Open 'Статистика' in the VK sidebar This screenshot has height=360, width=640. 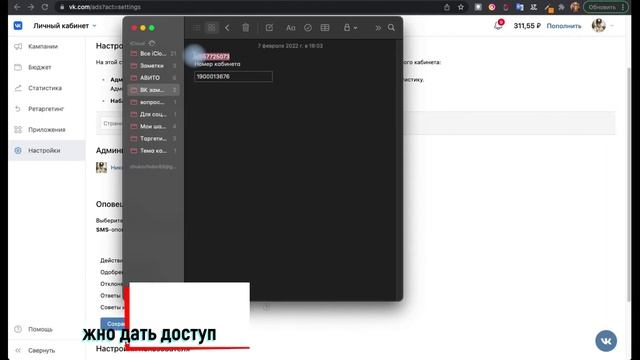click(x=45, y=88)
